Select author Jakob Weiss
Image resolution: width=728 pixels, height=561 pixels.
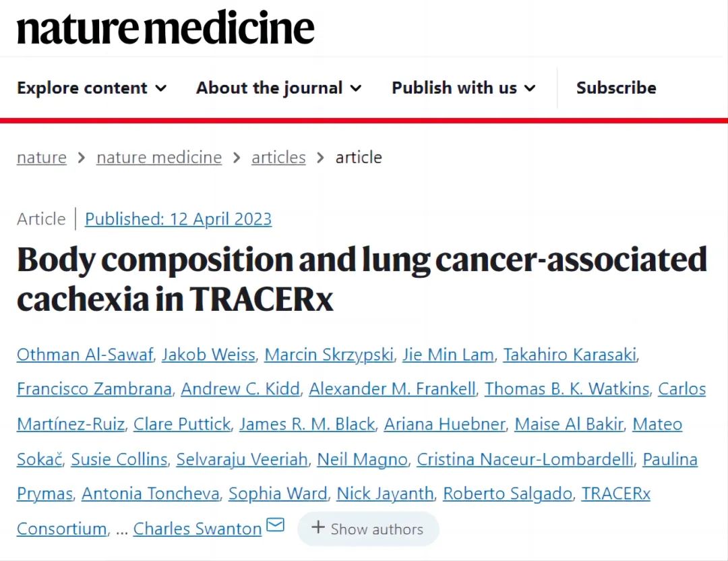click(208, 355)
